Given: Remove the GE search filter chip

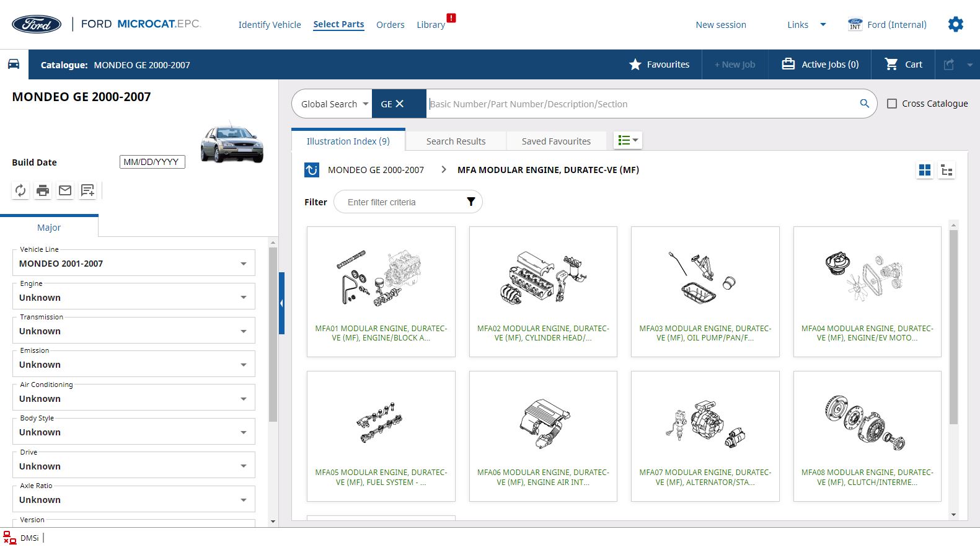Looking at the screenshot, I should coord(400,104).
